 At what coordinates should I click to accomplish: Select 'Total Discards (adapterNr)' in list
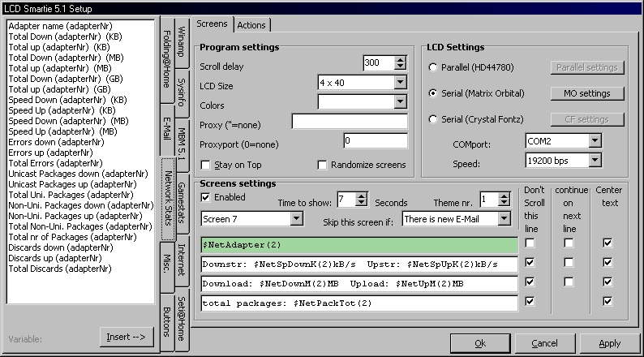60,269
